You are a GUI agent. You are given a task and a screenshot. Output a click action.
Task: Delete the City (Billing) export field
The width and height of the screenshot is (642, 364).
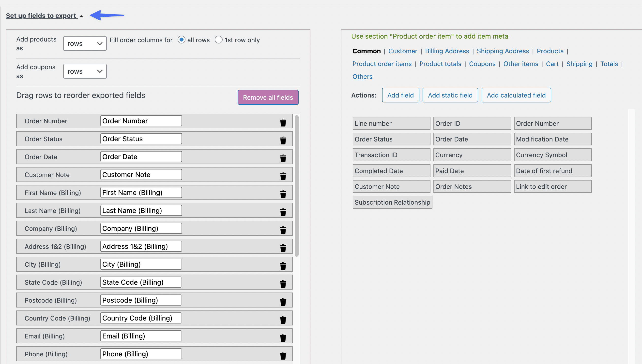(x=283, y=266)
